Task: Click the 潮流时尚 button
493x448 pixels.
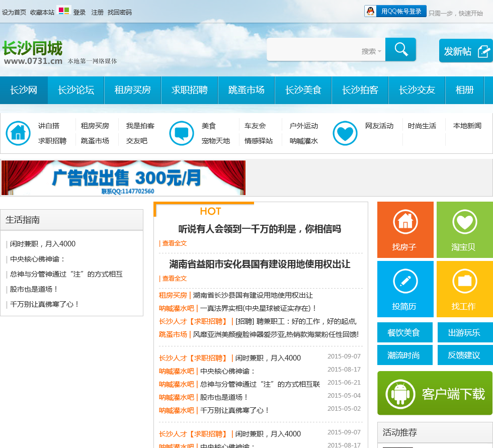Action: 404,355
